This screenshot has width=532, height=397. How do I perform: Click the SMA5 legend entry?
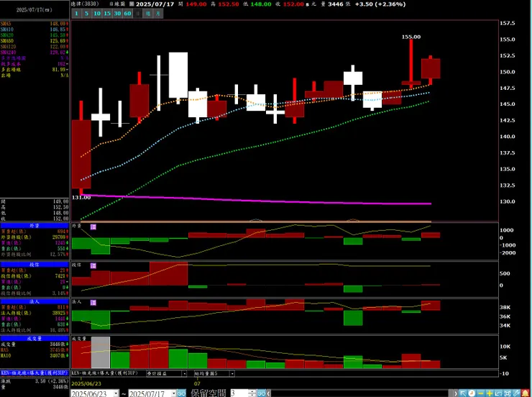(35, 24)
